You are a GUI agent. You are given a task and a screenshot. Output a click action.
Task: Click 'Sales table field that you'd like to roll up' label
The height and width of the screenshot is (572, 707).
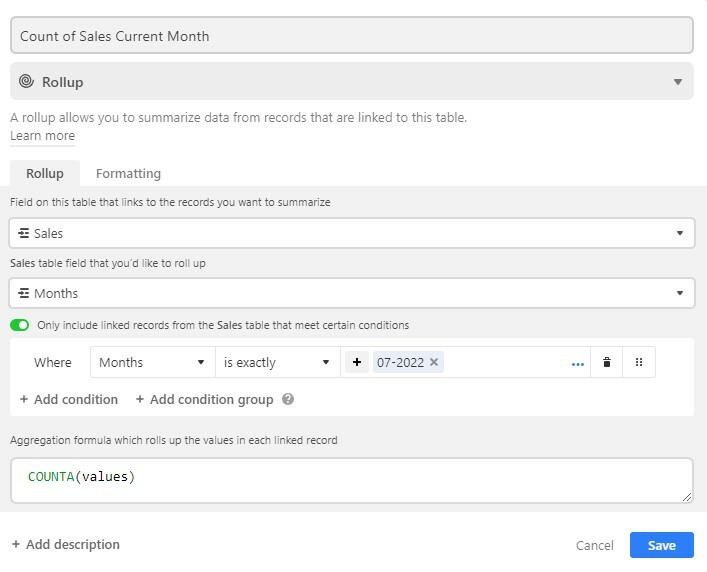pyautogui.click(x=108, y=263)
